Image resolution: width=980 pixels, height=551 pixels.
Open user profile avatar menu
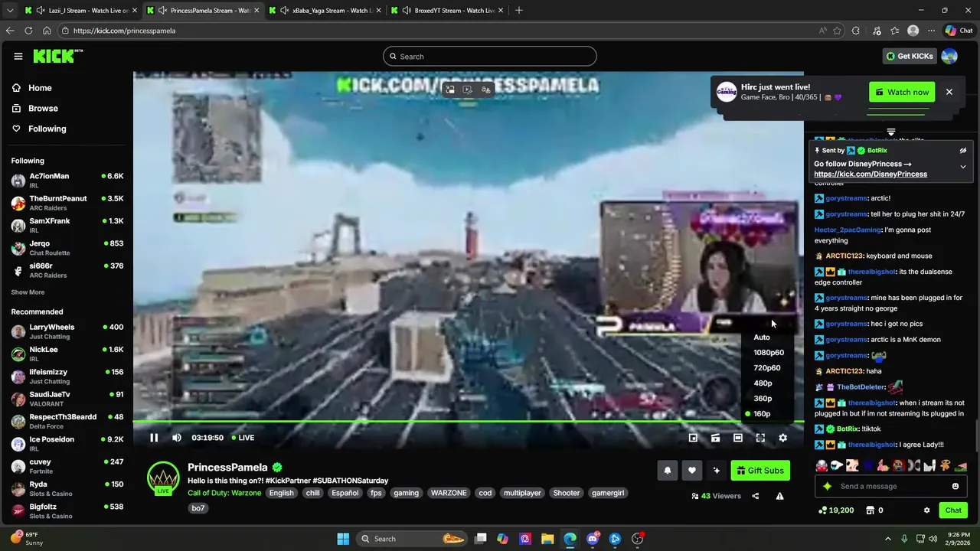949,56
